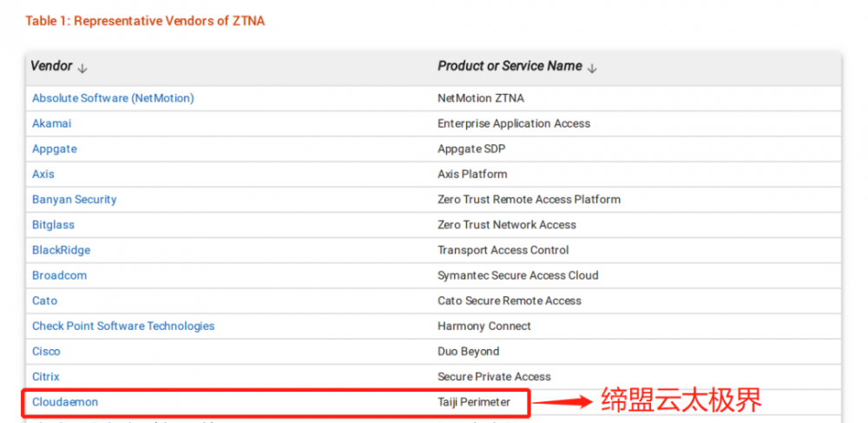The height and width of the screenshot is (423, 868).
Task: Open the Cisco vendor link
Action: click(x=46, y=352)
